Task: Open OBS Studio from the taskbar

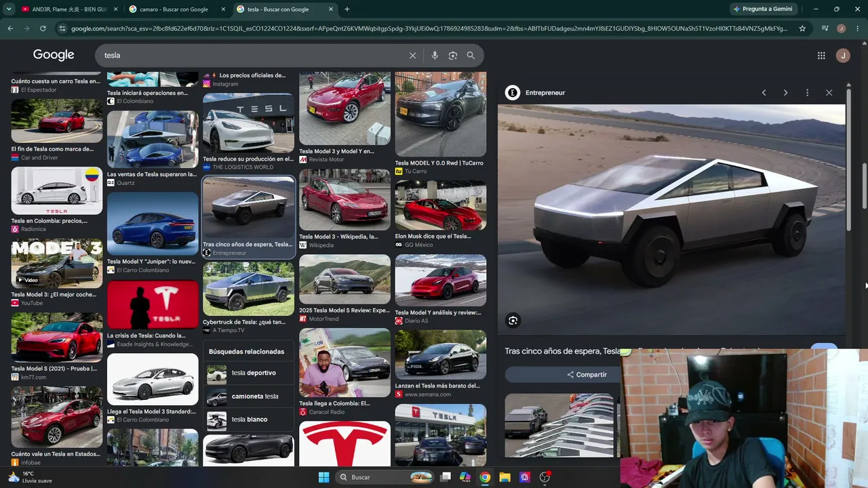Action: pos(545,477)
